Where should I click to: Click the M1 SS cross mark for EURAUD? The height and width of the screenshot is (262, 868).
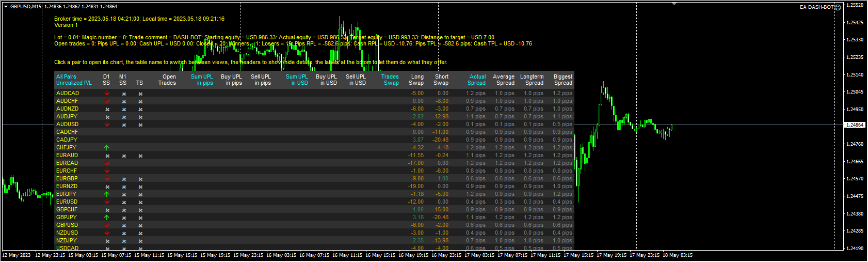(x=124, y=156)
